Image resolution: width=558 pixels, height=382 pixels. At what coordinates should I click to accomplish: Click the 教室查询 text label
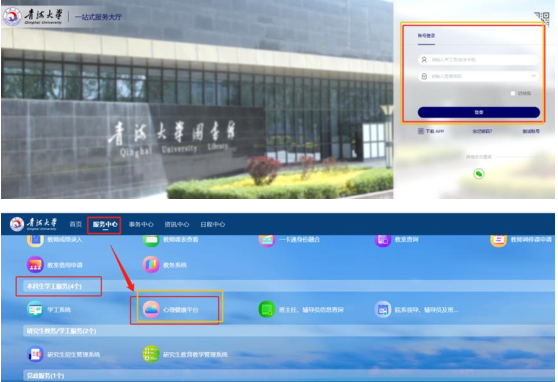tap(406, 240)
